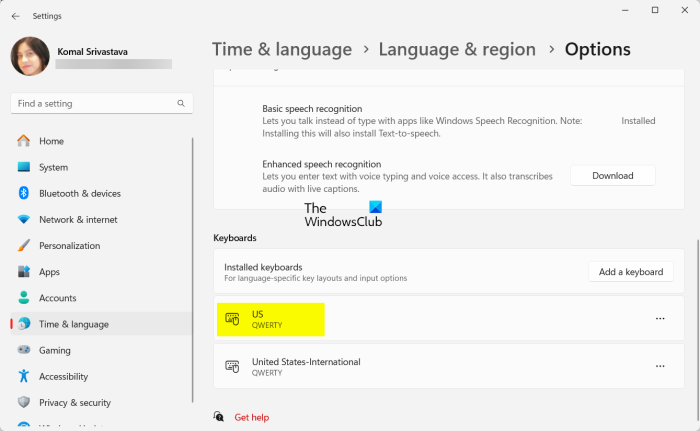Download Enhanced speech recognition

612,175
